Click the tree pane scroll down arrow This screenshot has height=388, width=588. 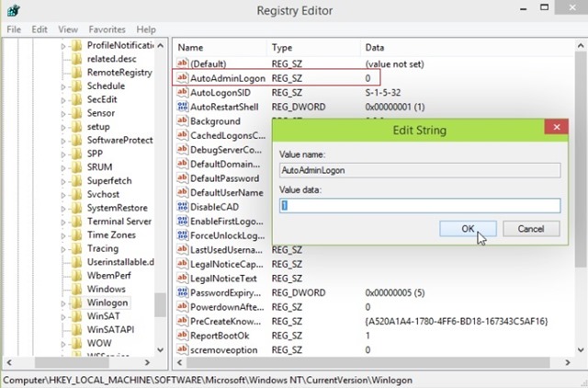click(x=160, y=349)
